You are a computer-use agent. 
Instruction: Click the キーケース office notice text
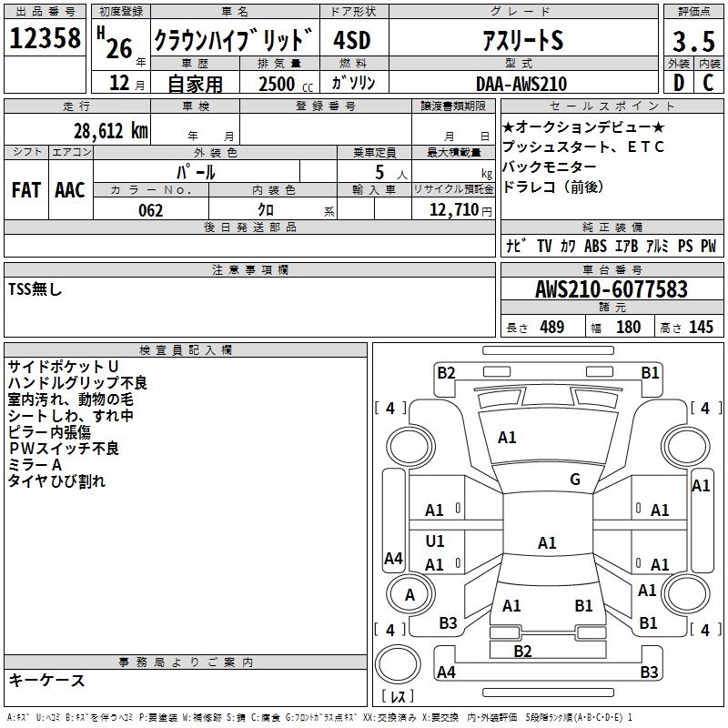tap(47, 680)
